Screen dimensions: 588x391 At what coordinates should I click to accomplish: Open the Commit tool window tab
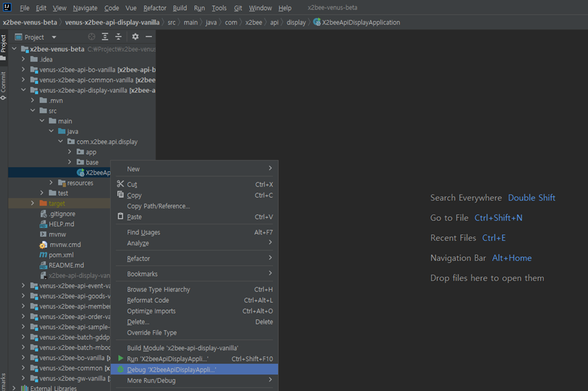(3, 86)
